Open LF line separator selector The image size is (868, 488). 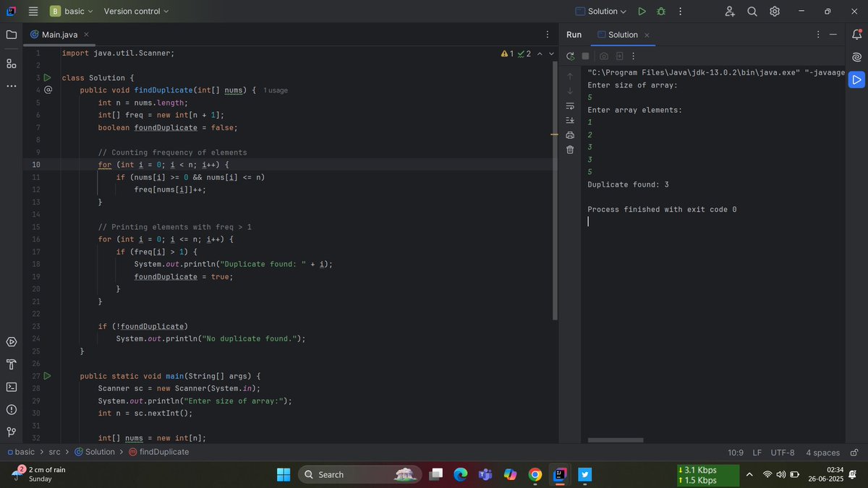click(x=757, y=453)
